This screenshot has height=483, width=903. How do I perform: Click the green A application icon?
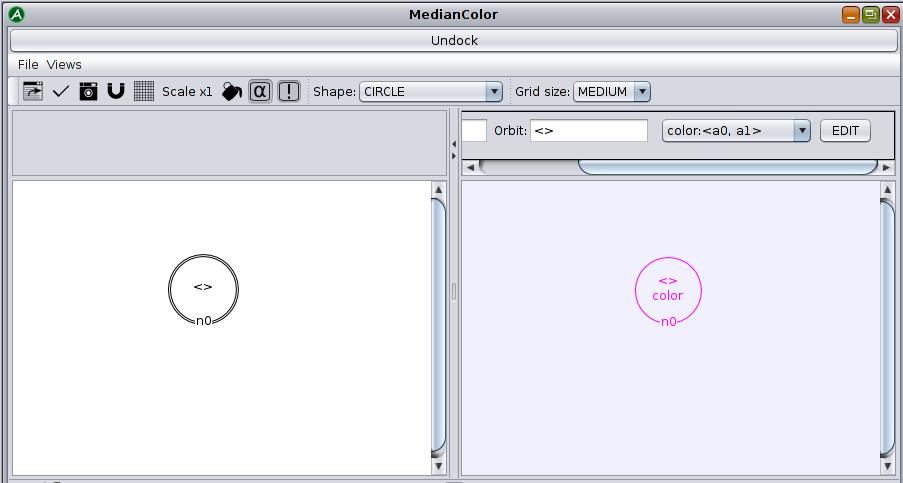pos(17,14)
